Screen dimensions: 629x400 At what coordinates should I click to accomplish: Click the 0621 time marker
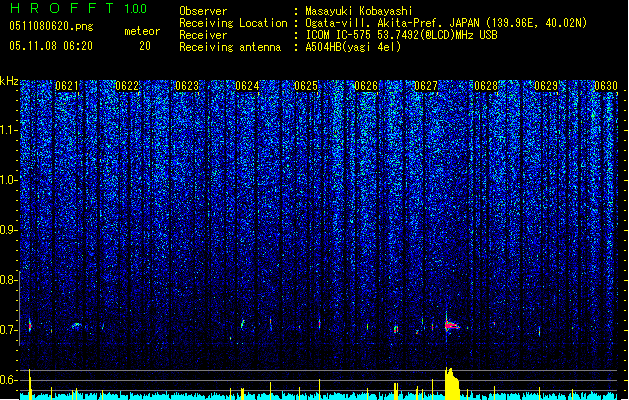(67, 86)
